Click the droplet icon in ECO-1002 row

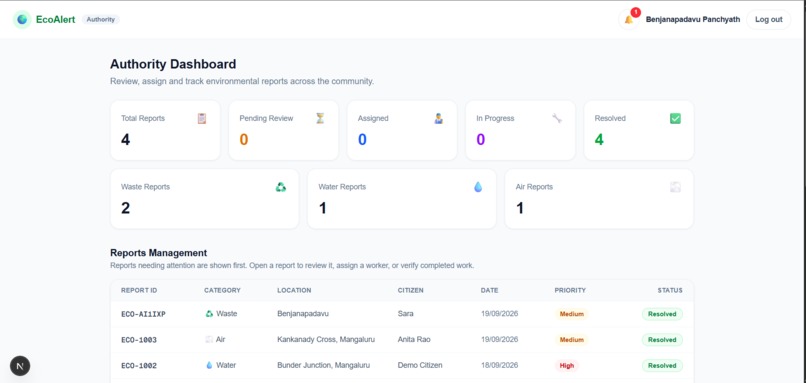coord(209,365)
